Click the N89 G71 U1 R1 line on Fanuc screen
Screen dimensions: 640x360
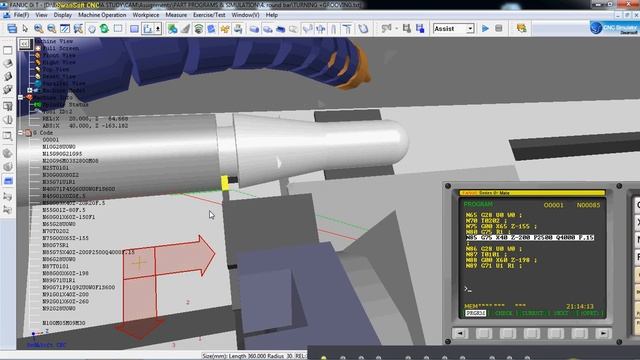pyautogui.click(x=493, y=266)
